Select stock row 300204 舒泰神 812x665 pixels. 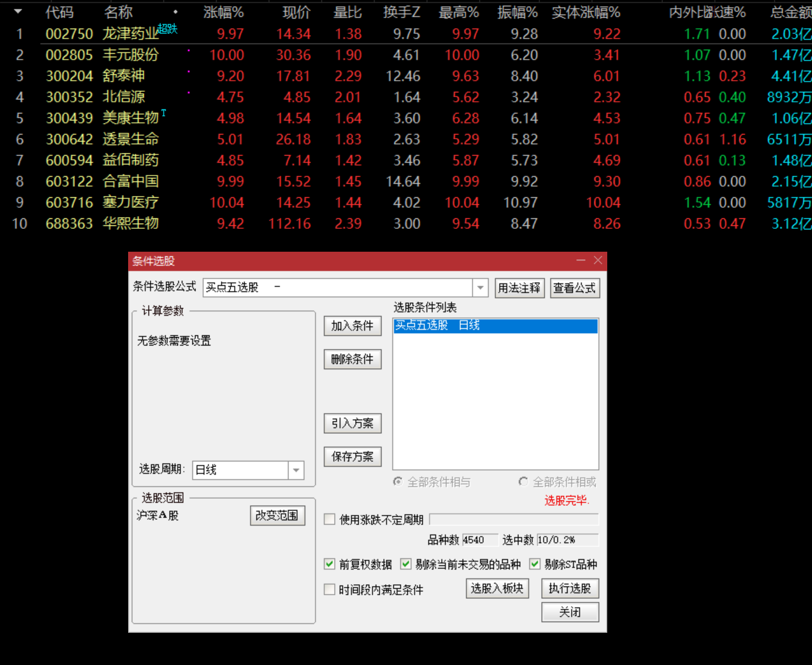[406, 76]
